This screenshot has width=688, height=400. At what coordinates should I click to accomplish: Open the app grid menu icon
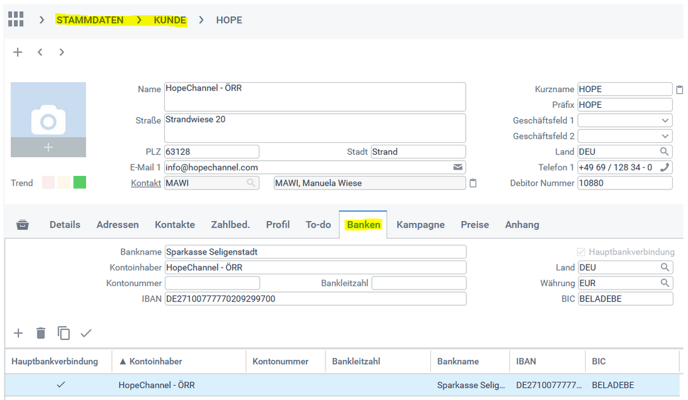16,19
